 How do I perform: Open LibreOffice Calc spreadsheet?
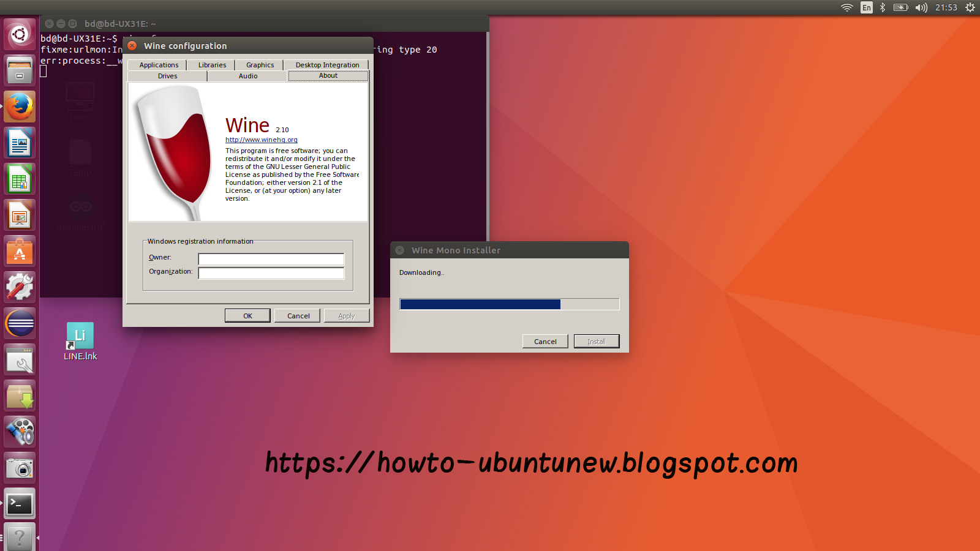pos(20,179)
